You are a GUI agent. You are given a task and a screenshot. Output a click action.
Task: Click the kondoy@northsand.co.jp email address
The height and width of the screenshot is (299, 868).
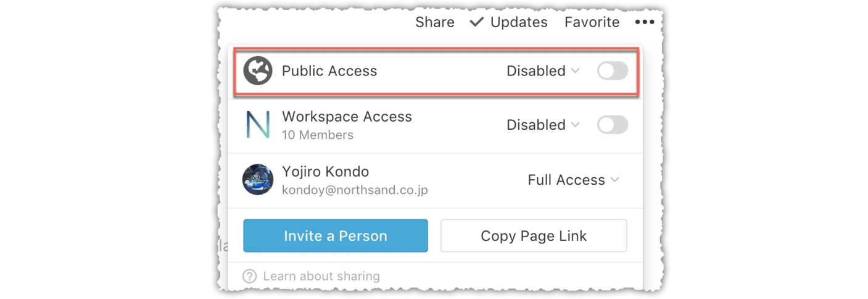(355, 190)
